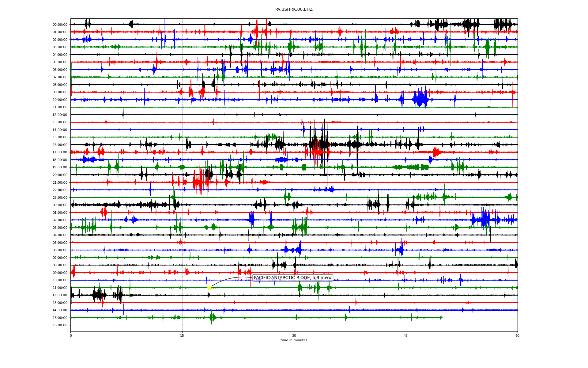This screenshot has width=588, height=368.
Task: Click the 'time in minutes' axis label
Action: point(294,340)
